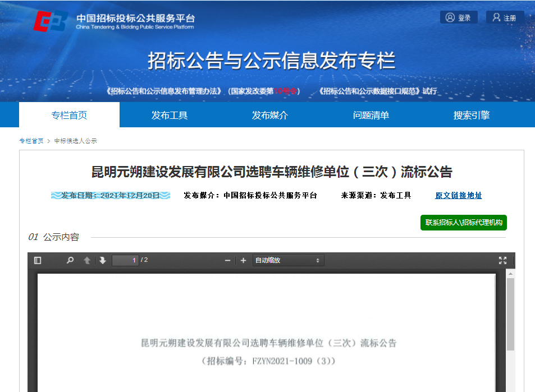Switch to the 发布工具 tab
The height and width of the screenshot is (392, 535).
(x=170, y=114)
